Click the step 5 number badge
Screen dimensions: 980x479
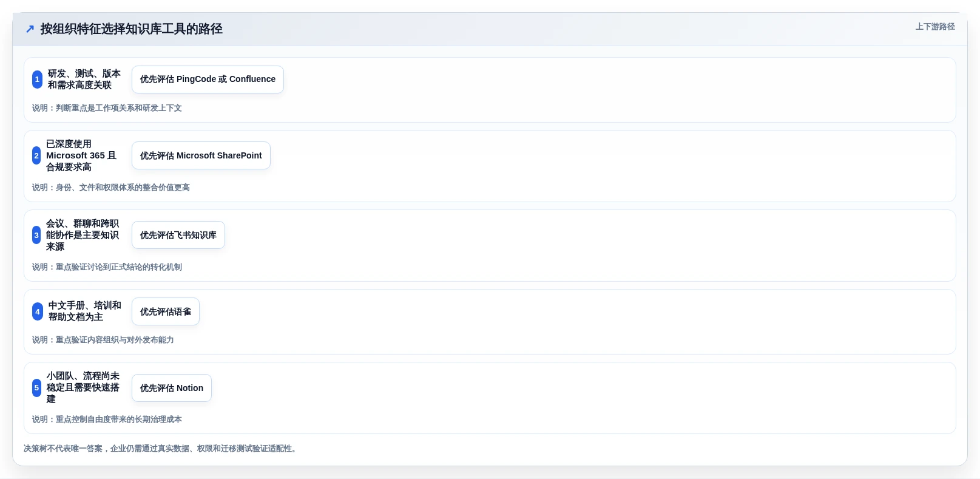36,388
